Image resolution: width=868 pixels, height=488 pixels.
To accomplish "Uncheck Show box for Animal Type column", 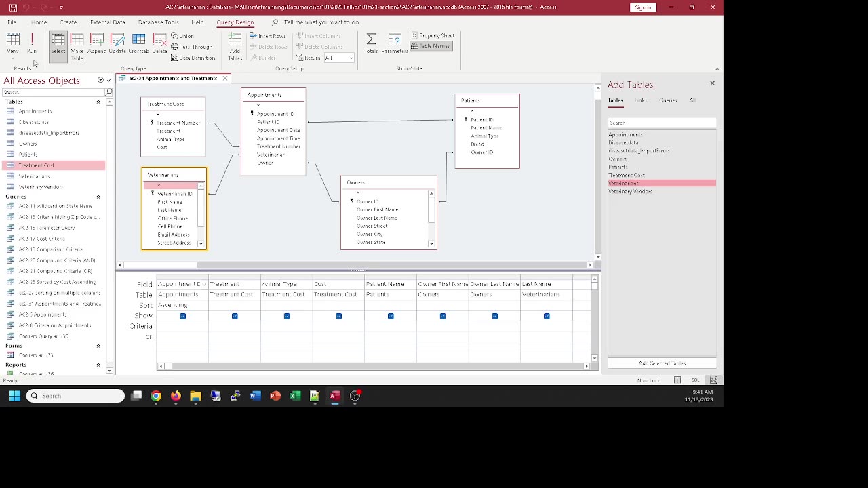I will click(x=287, y=316).
